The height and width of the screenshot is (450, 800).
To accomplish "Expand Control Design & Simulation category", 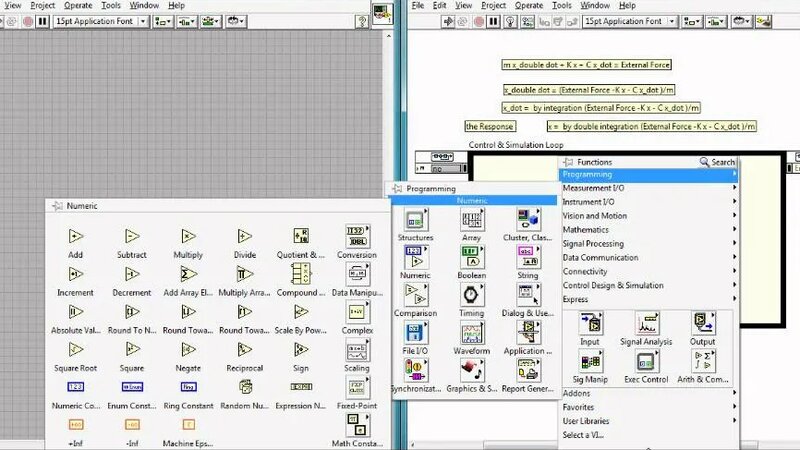I will pyautogui.click(x=649, y=285).
